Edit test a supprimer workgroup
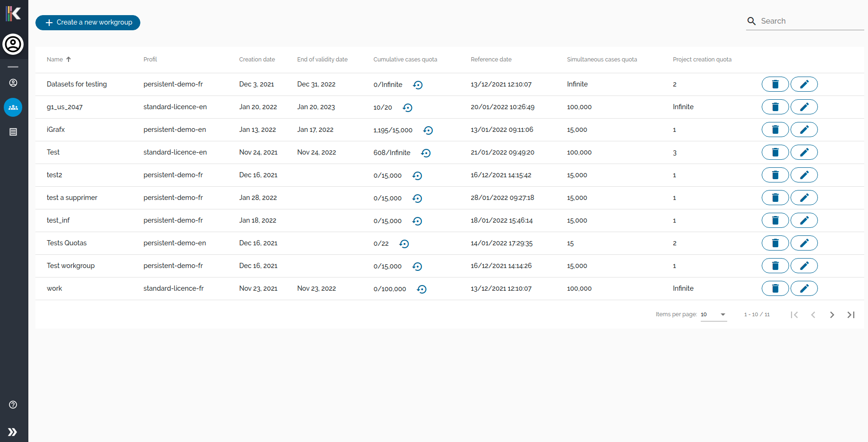The image size is (868, 442). click(804, 198)
